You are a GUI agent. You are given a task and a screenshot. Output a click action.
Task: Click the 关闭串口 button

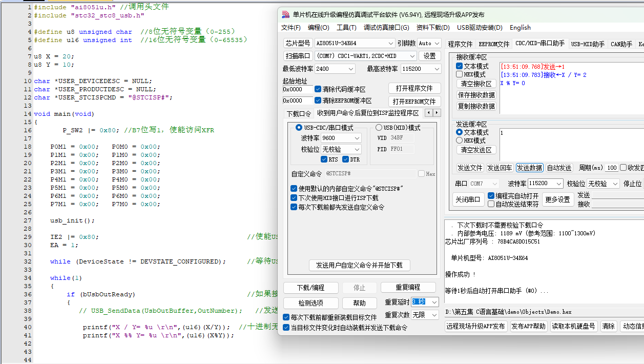[468, 199]
